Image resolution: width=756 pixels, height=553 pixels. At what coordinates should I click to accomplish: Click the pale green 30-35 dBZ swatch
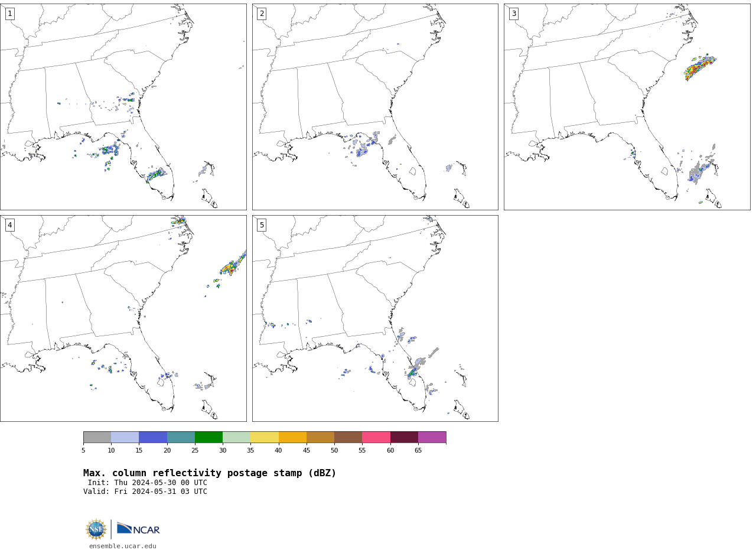[x=236, y=437]
